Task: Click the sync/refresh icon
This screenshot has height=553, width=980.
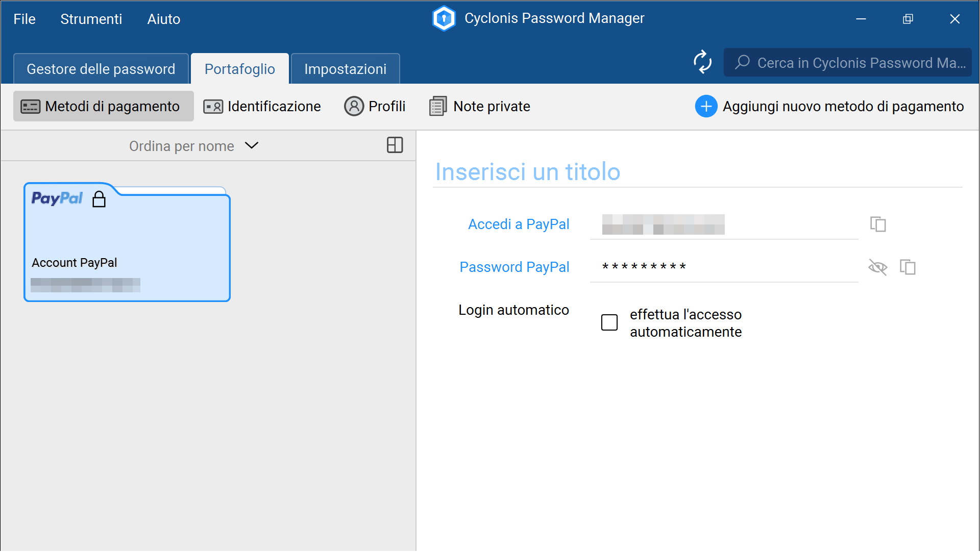Action: click(x=702, y=62)
